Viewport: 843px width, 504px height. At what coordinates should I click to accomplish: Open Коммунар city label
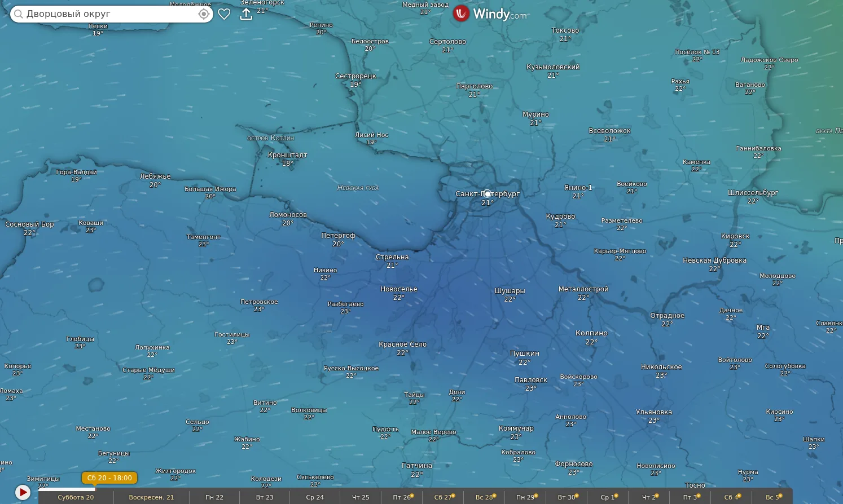[x=516, y=428]
